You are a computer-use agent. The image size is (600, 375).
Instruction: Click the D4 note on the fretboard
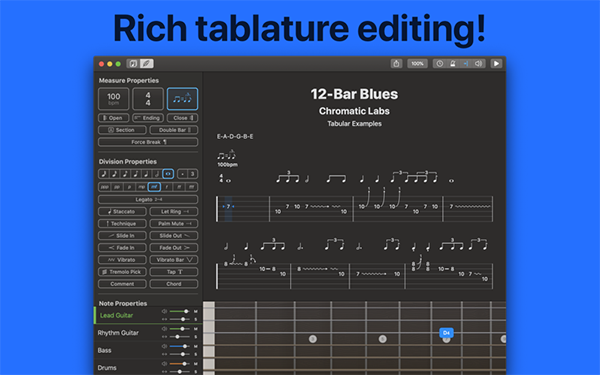pos(446,333)
